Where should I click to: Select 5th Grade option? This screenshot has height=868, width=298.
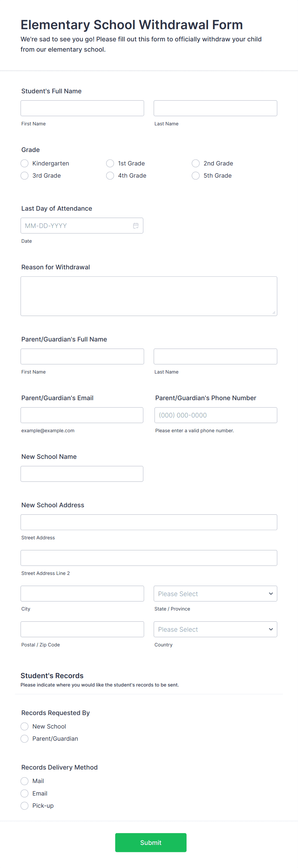196,175
